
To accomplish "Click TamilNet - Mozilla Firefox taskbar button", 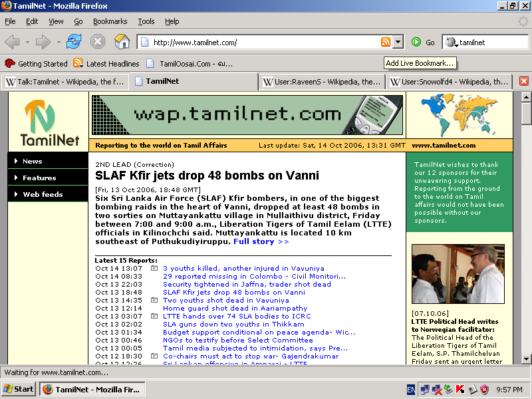I will 92,389.
